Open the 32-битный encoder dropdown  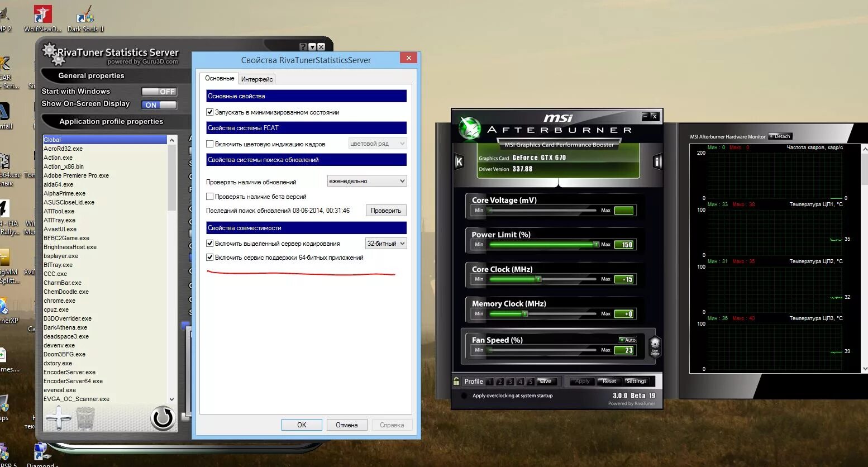386,244
